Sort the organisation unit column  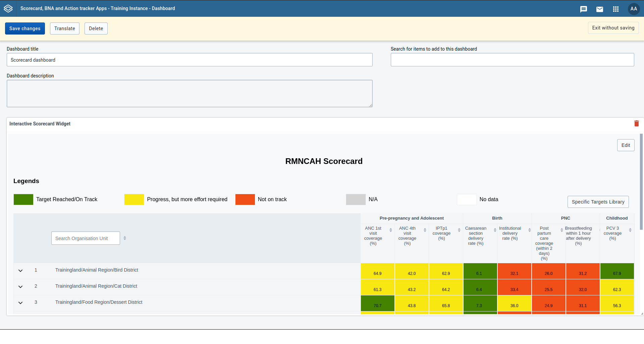pos(125,238)
